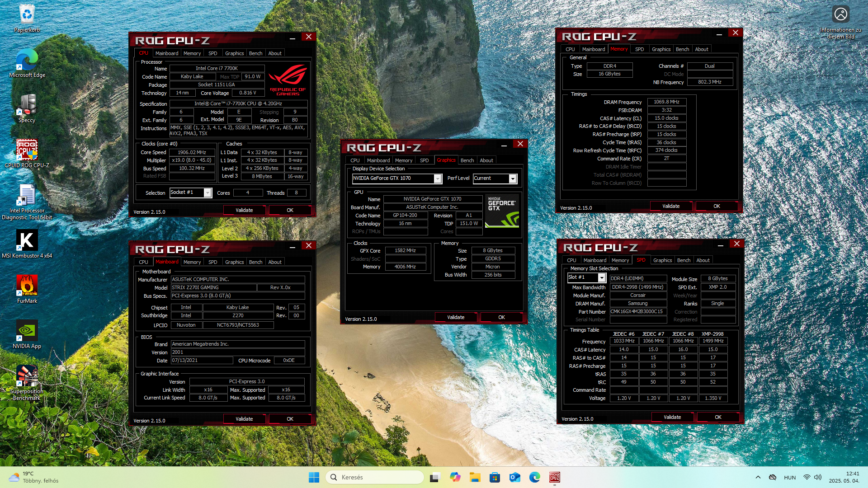868x488 pixels.
Task: Open Intel Processor Diagnostic Tool shortcut
Action: tap(27, 202)
